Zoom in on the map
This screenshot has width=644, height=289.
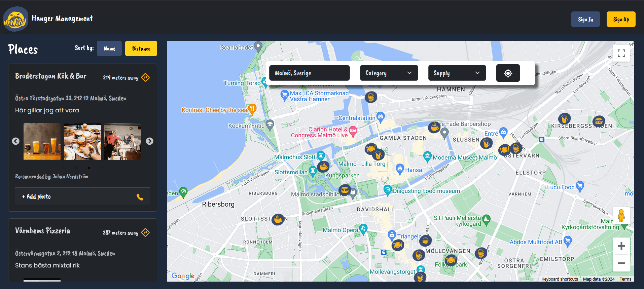[x=621, y=246]
